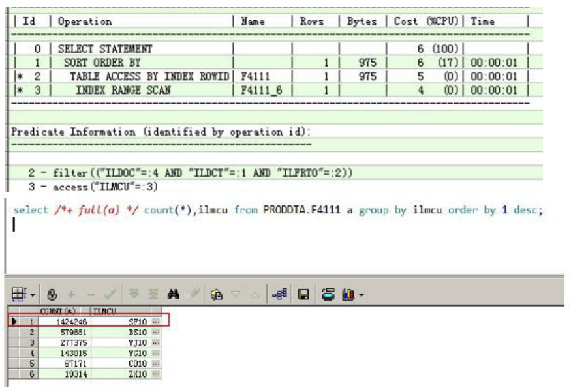Screen dimensions: 571x392
Task: Click the bar chart icon
Action: pyautogui.click(x=348, y=294)
